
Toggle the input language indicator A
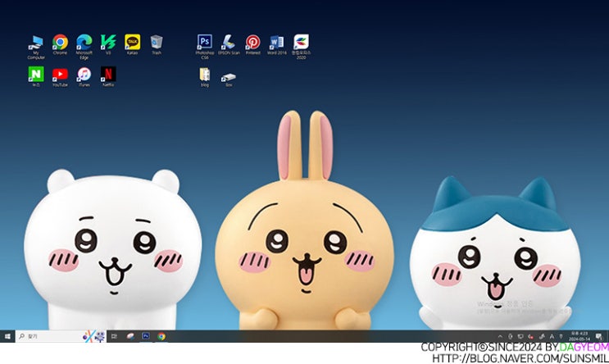(552, 336)
